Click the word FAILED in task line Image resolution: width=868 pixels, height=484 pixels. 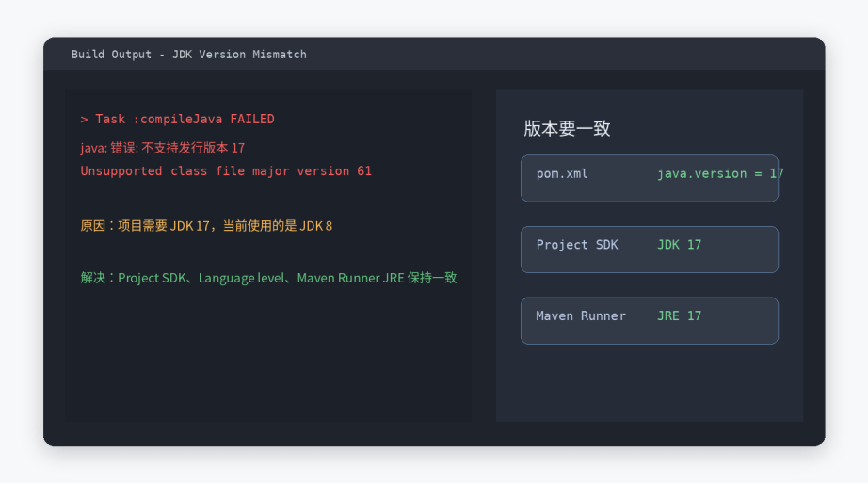tap(252, 119)
